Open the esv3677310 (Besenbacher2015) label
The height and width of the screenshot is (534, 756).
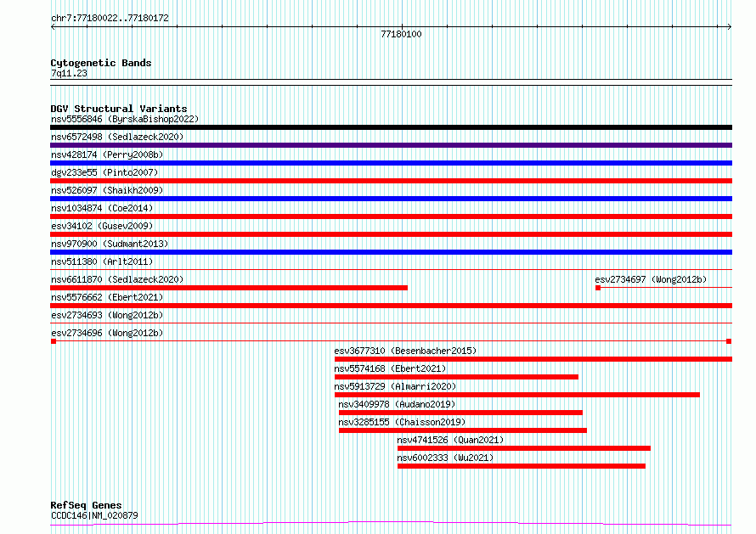tap(405, 351)
